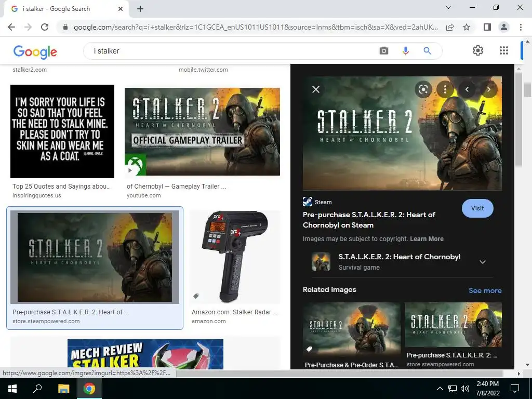The image size is (532, 399).
Task: Click the Learn More copyright link
Action: (427, 239)
